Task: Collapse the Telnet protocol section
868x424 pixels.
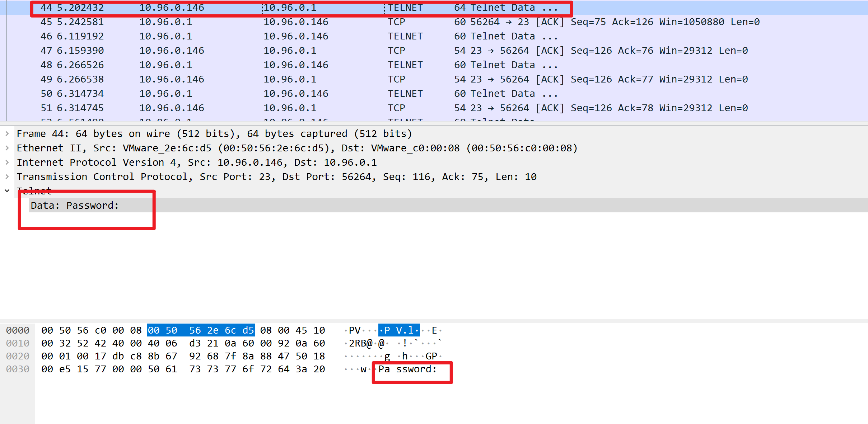Action: pyautogui.click(x=7, y=191)
